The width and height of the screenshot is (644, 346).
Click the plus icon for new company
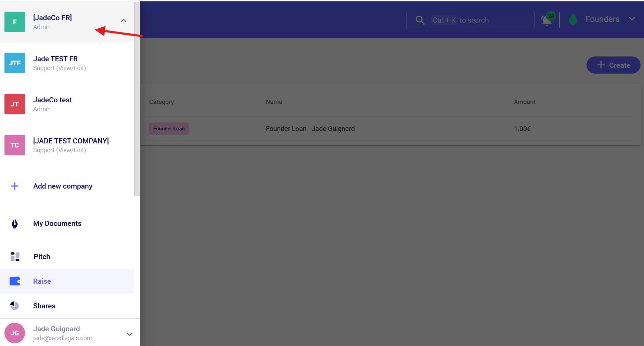click(x=15, y=186)
